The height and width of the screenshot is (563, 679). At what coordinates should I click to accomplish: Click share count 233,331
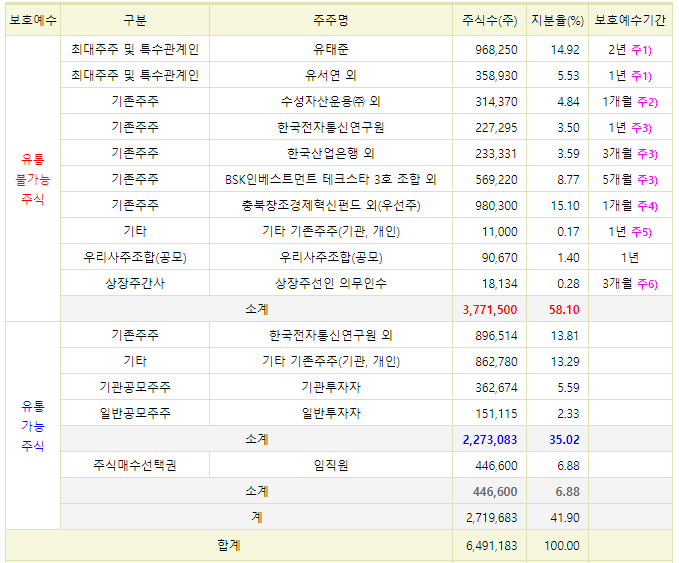(x=496, y=154)
